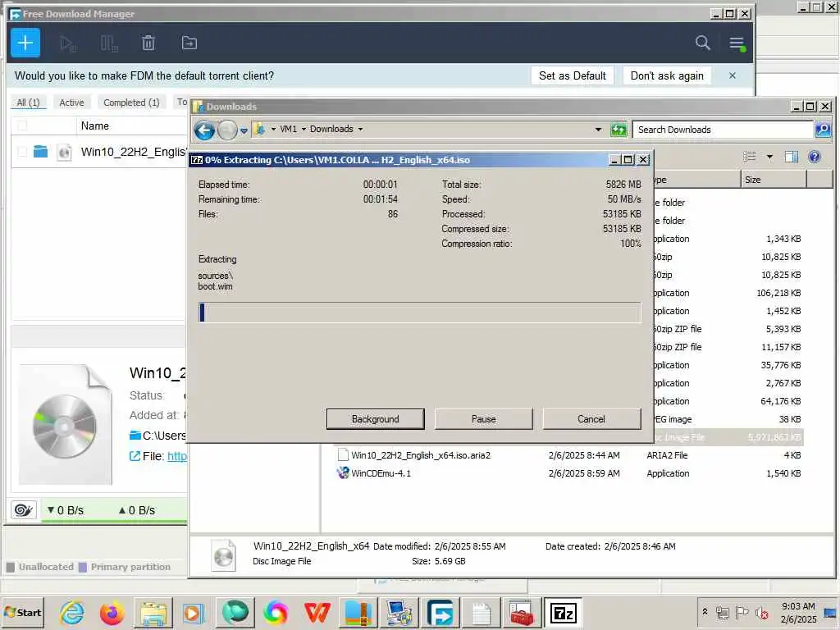840x630 pixels.
Task: Expand the VM1 breadcrumb arrow
Action: point(304,129)
